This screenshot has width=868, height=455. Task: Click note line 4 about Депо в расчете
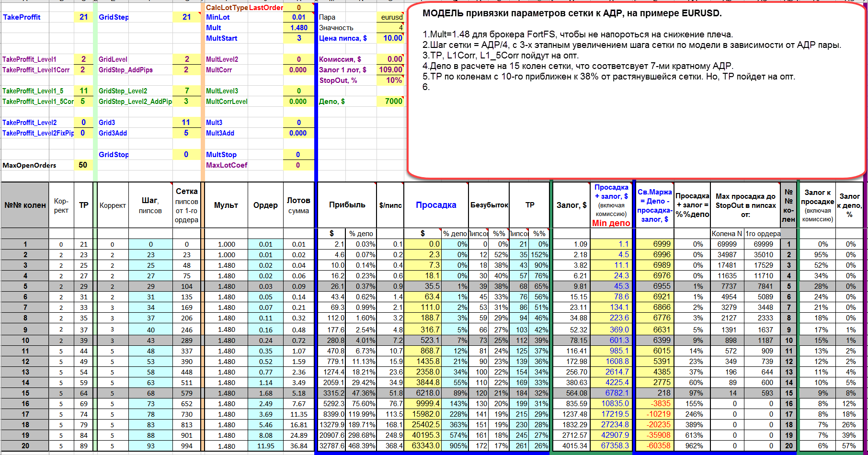pos(578,66)
